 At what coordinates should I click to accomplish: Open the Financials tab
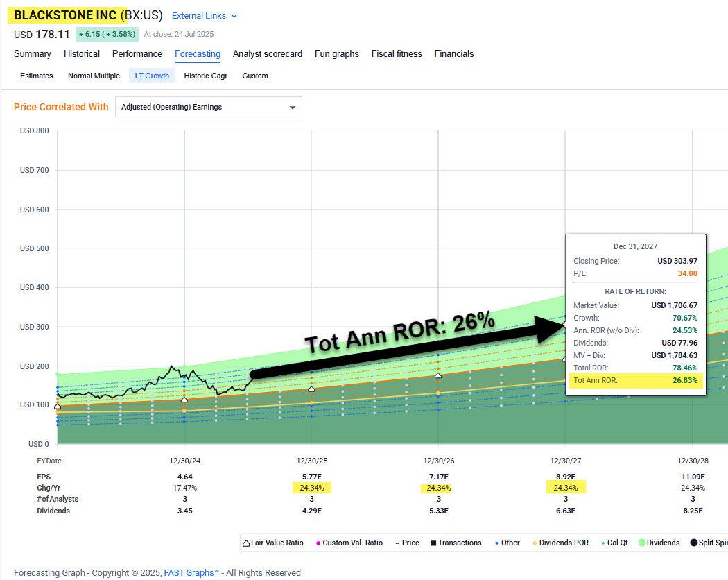point(454,54)
